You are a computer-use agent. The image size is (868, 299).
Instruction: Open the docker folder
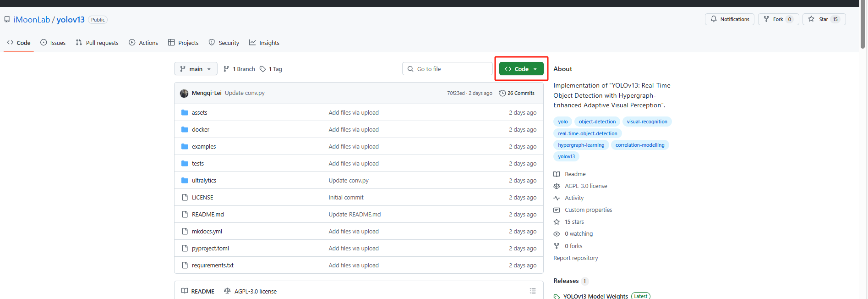coord(201,130)
